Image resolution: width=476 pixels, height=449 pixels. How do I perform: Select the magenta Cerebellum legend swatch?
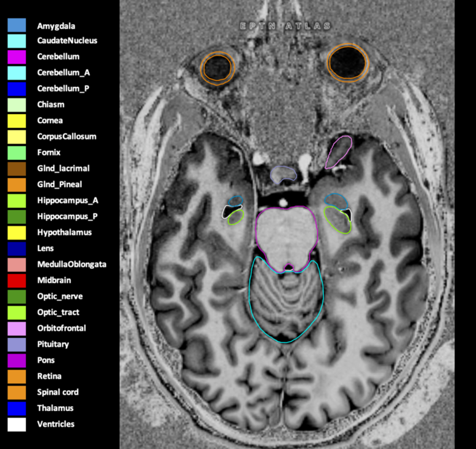(x=17, y=57)
